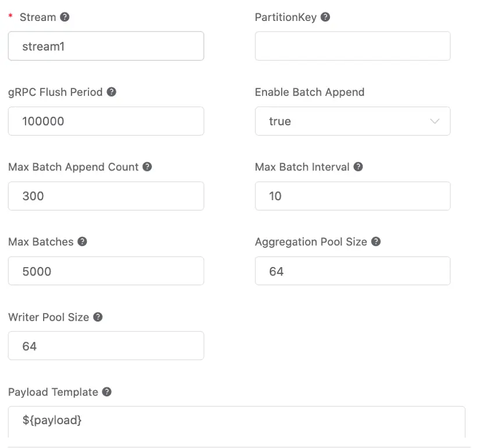Click the gRPC Flush Period input

[106, 121]
